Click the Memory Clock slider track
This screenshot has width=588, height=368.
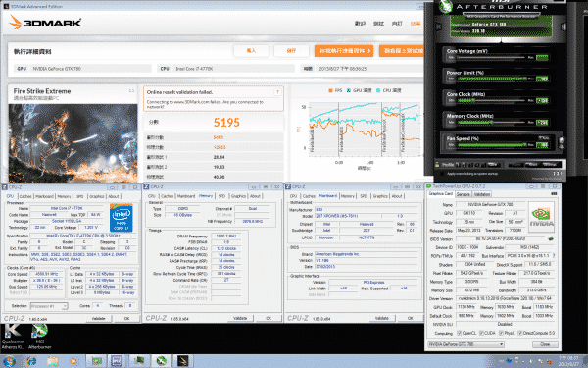(491, 123)
